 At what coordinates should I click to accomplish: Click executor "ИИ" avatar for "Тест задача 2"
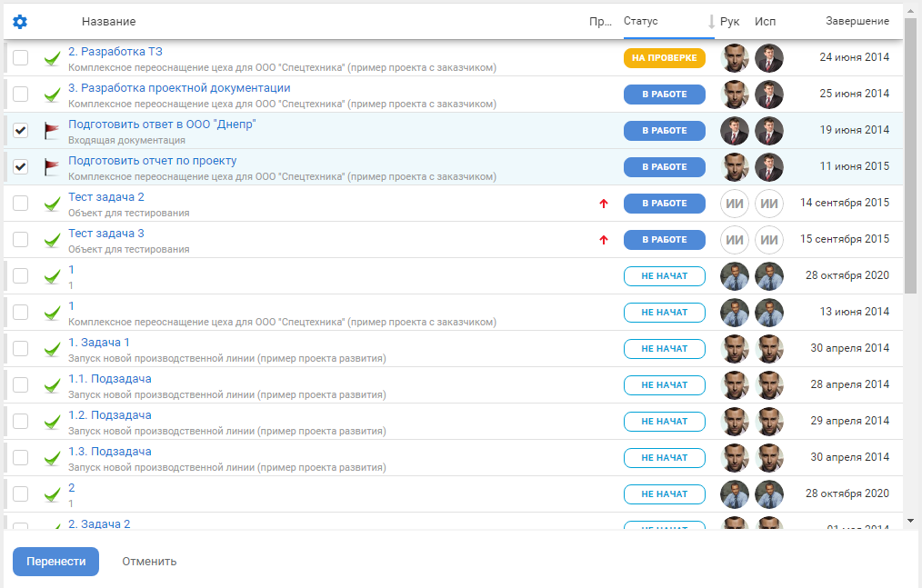(768, 204)
